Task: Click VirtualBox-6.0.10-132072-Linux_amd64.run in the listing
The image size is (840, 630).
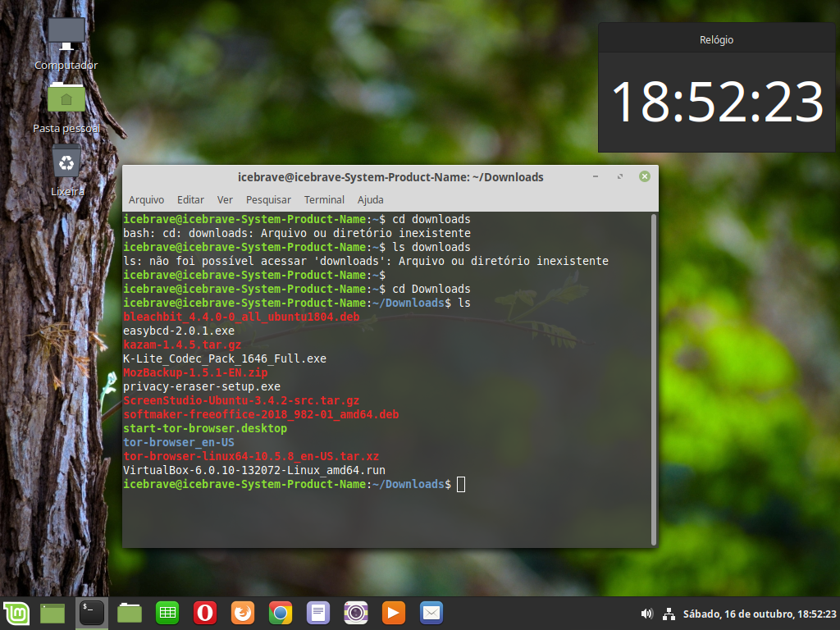Action: click(254, 470)
